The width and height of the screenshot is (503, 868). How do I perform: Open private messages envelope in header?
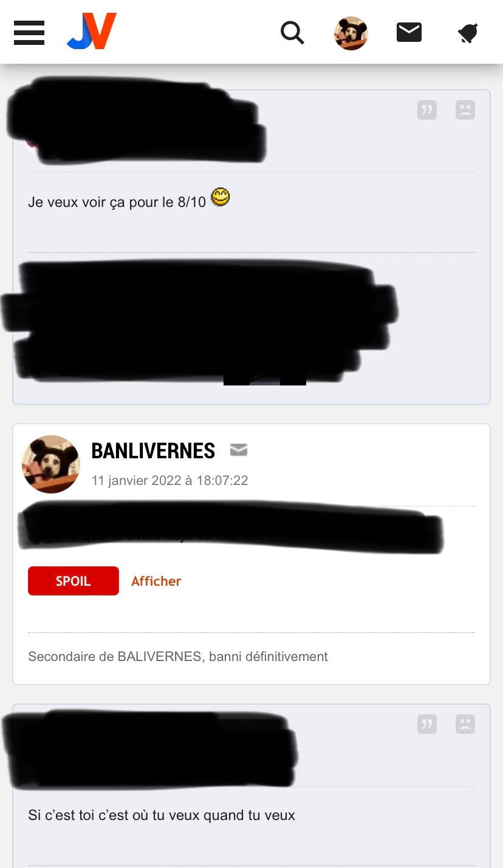pos(409,32)
